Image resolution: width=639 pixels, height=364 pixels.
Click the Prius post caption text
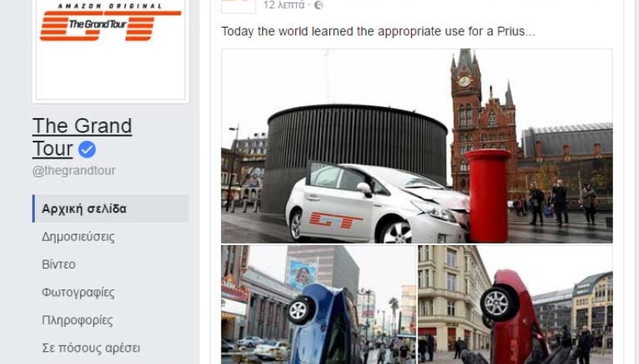(x=379, y=32)
